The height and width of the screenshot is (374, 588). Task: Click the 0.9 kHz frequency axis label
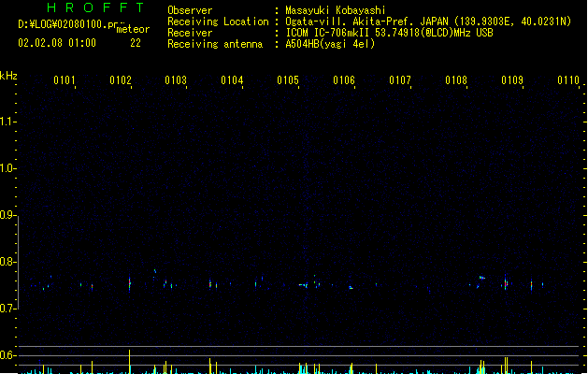tap(7, 214)
